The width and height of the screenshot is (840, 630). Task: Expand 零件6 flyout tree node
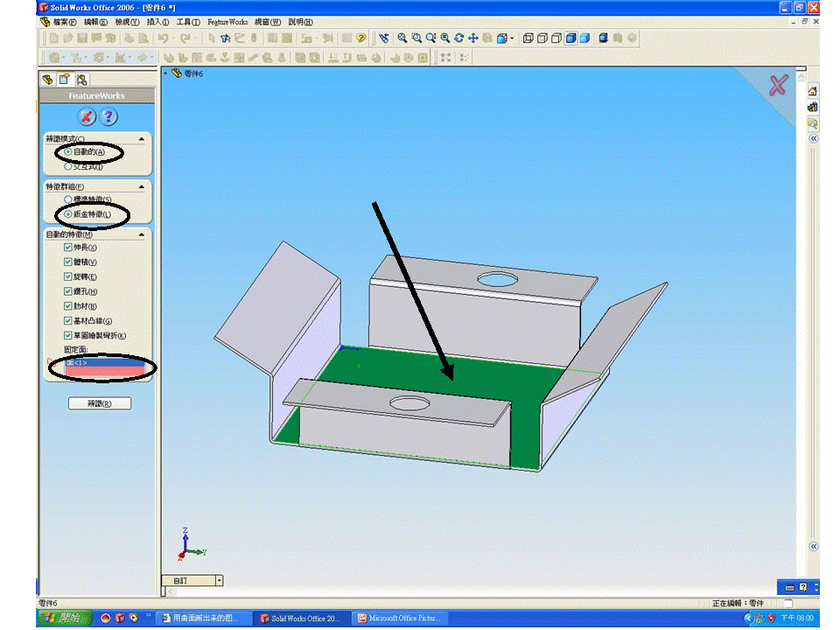pos(166,73)
